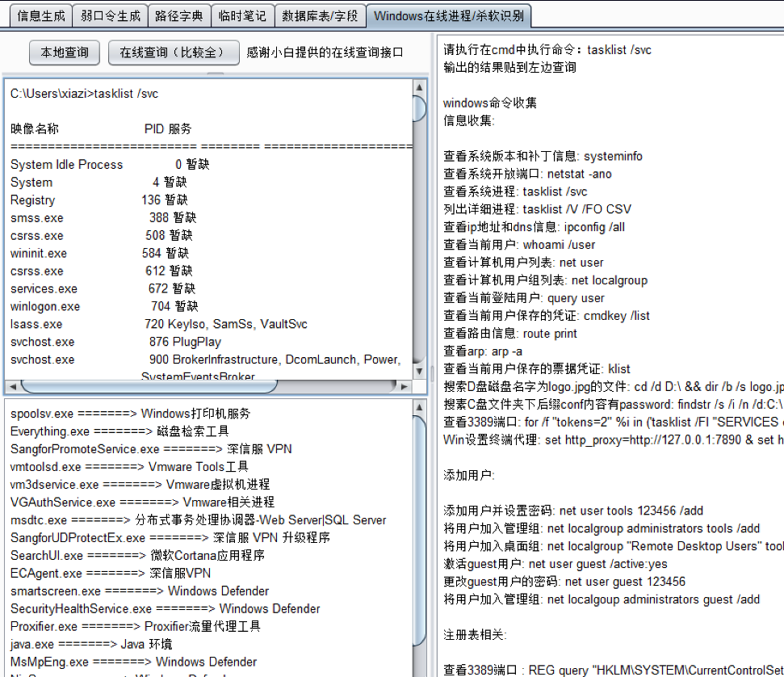Click horizontal scrollbar thumb in tasklist pane
The image size is (784, 677).
click(x=149, y=386)
